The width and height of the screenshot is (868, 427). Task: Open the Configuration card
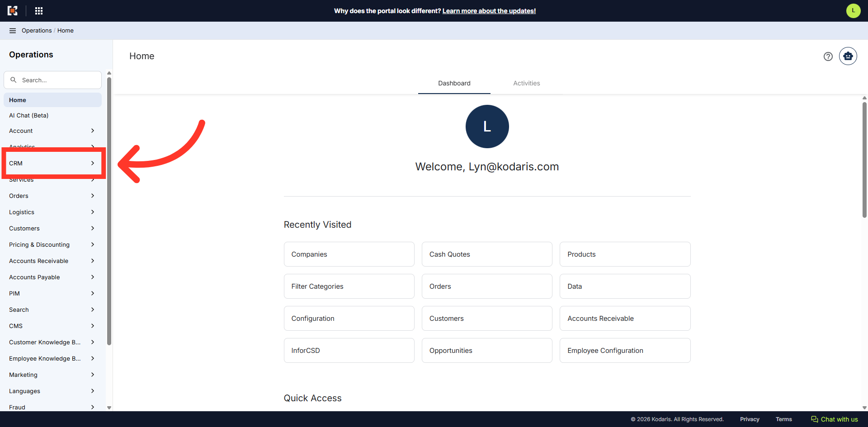(x=349, y=319)
